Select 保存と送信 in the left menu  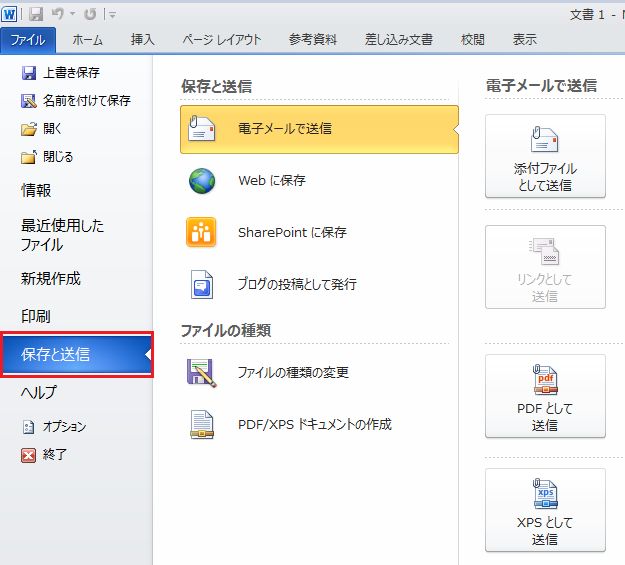pos(76,354)
